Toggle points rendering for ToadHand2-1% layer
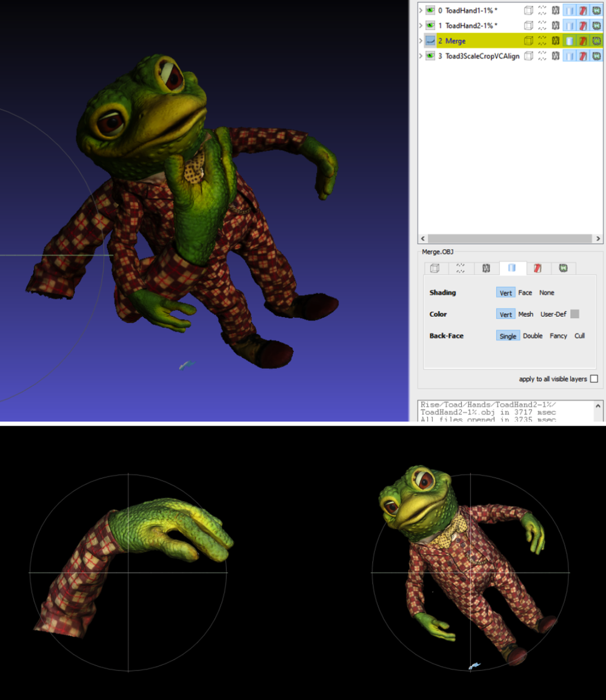The width and height of the screenshot is (606, 700). (542, 25)
